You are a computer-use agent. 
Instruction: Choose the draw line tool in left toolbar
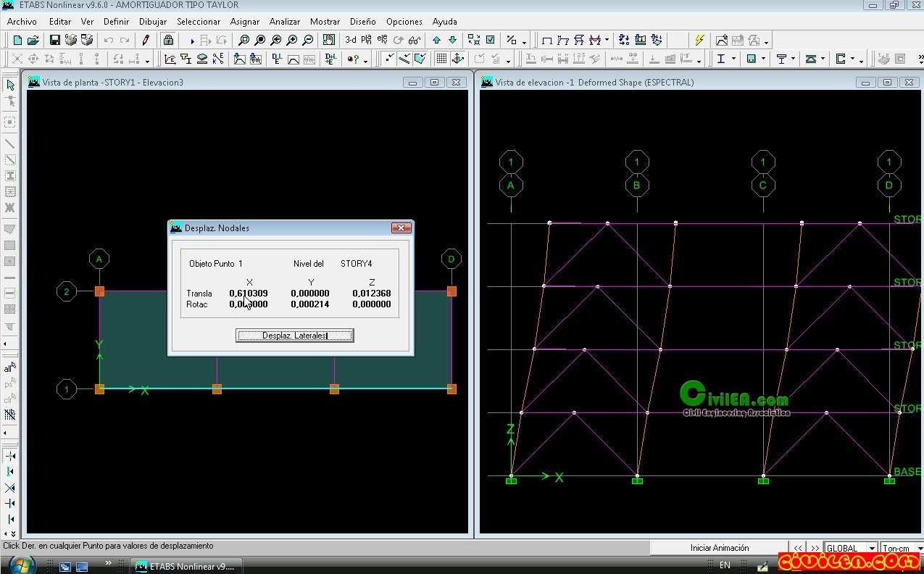coord(10,143)
